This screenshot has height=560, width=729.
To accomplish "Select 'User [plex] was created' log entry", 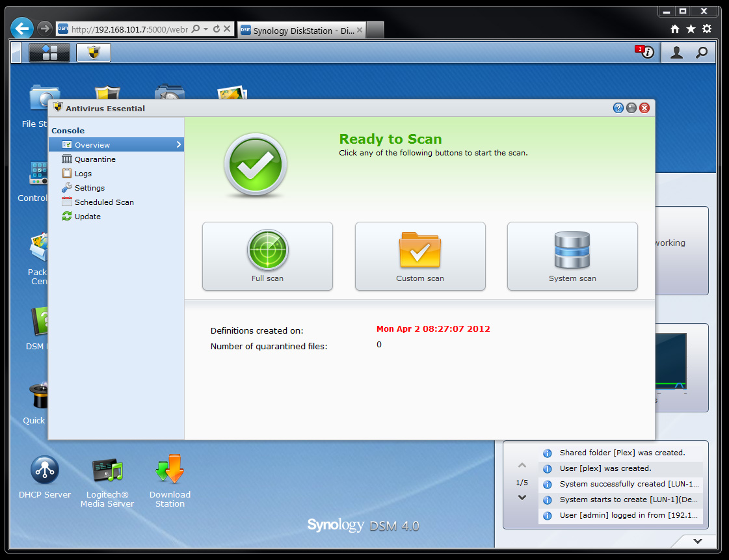I will [x=620, y=468].
